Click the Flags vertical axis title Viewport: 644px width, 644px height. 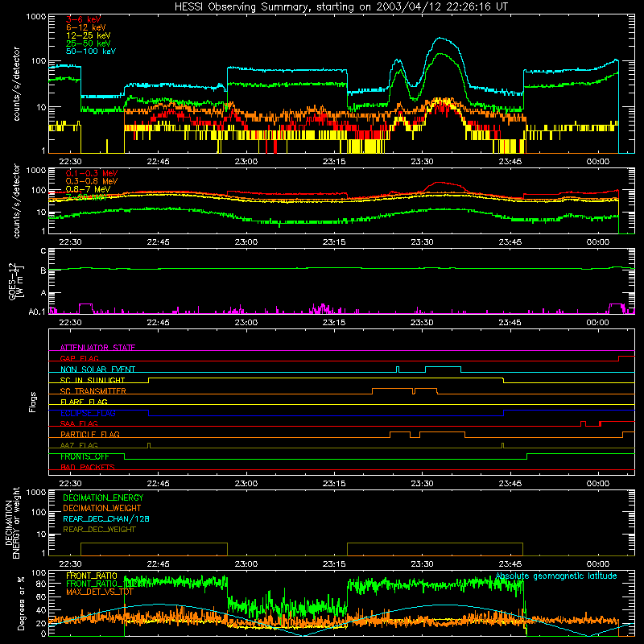point(33,402)
